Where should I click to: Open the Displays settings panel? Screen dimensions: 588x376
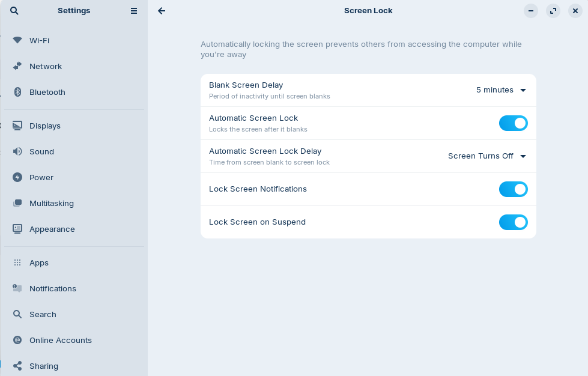tap(45, 126)
